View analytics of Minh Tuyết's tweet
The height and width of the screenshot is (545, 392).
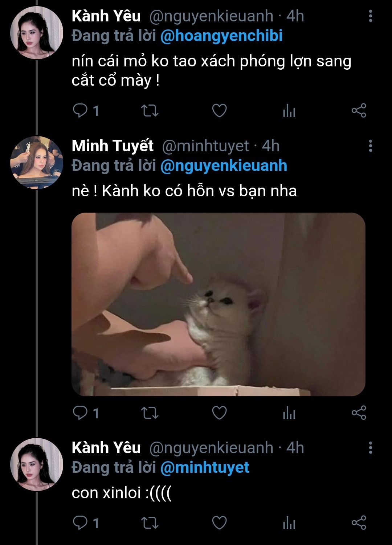289,413
